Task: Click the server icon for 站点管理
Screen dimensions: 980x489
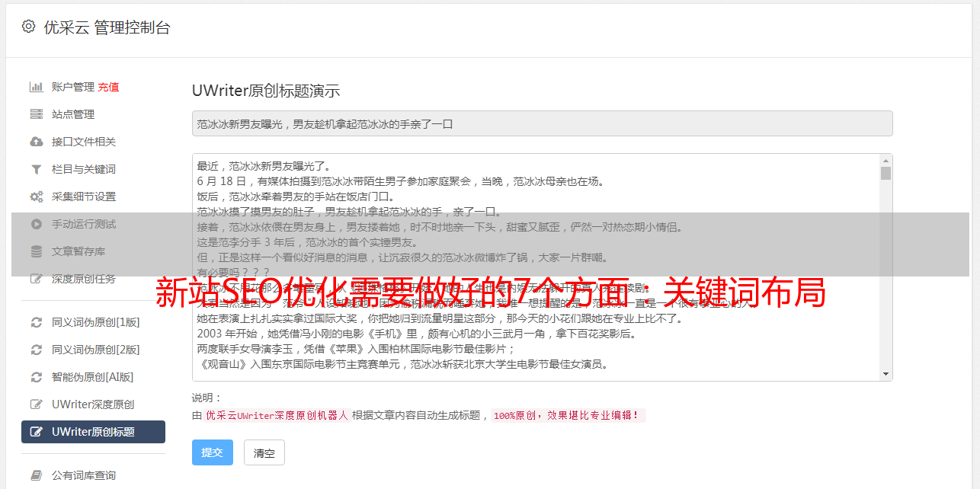Action: coord(36,114)
